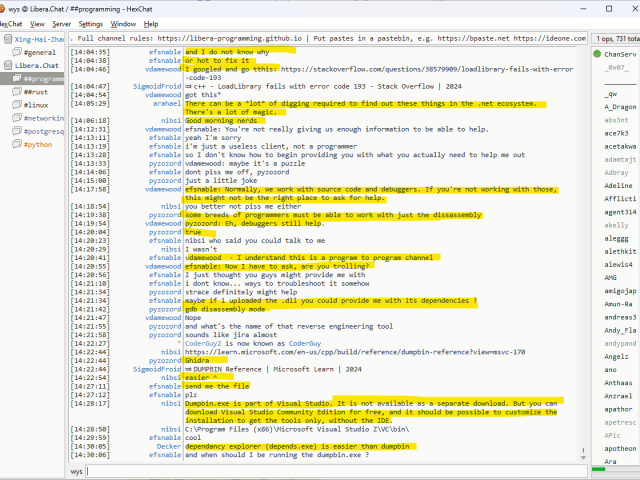This screenshot has width=640, height=480.
Task: Open the Window menu
Action: click(124, 23)
